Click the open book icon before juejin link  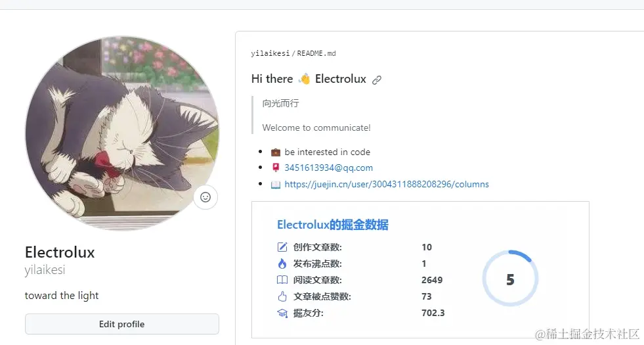click(x=276, y=185)
